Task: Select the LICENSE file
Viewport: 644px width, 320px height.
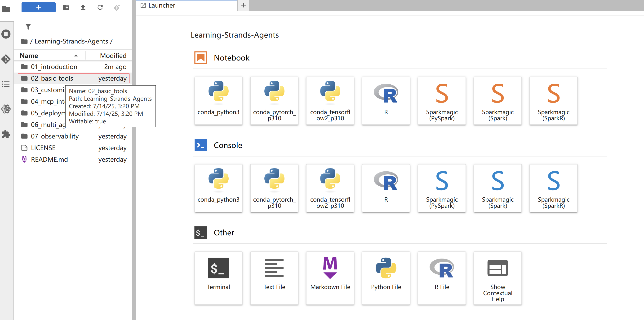Action: click(x=74, y=148)
